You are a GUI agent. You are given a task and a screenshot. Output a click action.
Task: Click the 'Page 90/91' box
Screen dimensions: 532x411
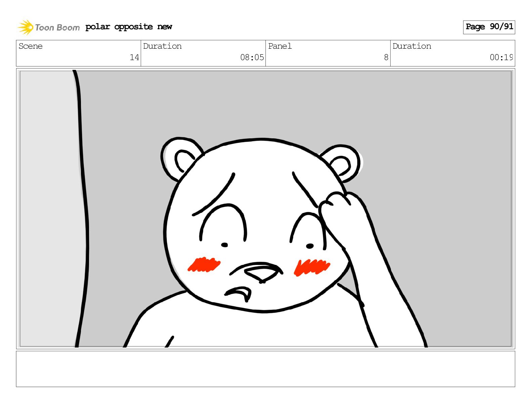click(x=489, y=27)
